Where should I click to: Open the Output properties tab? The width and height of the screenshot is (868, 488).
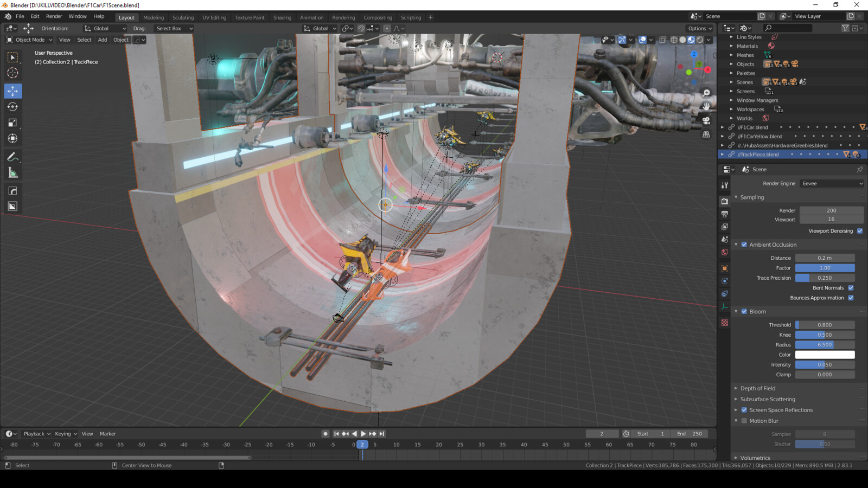pos(725,214)
